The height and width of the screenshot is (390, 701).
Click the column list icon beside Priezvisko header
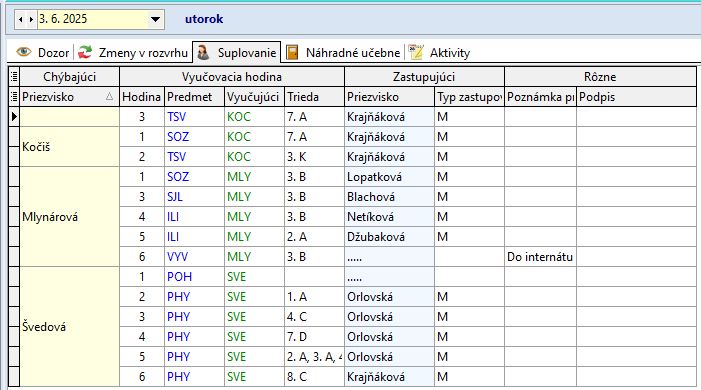14,97
